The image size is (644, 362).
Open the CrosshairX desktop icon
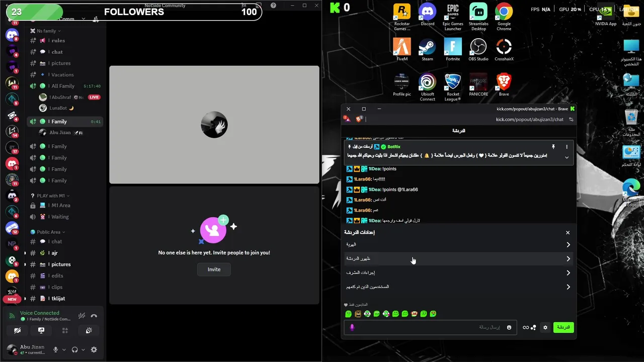pos(504,50)
